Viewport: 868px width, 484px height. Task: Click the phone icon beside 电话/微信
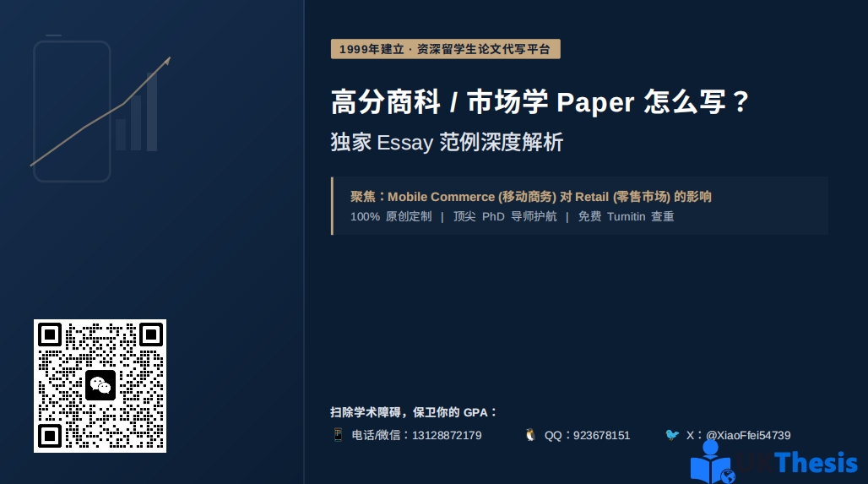click(x=339, y=435)
